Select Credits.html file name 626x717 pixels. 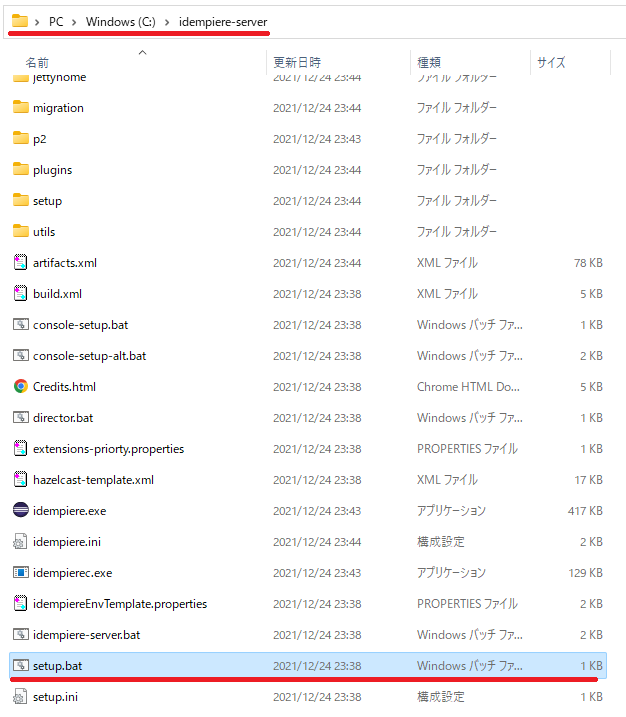pyautogui.click(x=64, y=387)
